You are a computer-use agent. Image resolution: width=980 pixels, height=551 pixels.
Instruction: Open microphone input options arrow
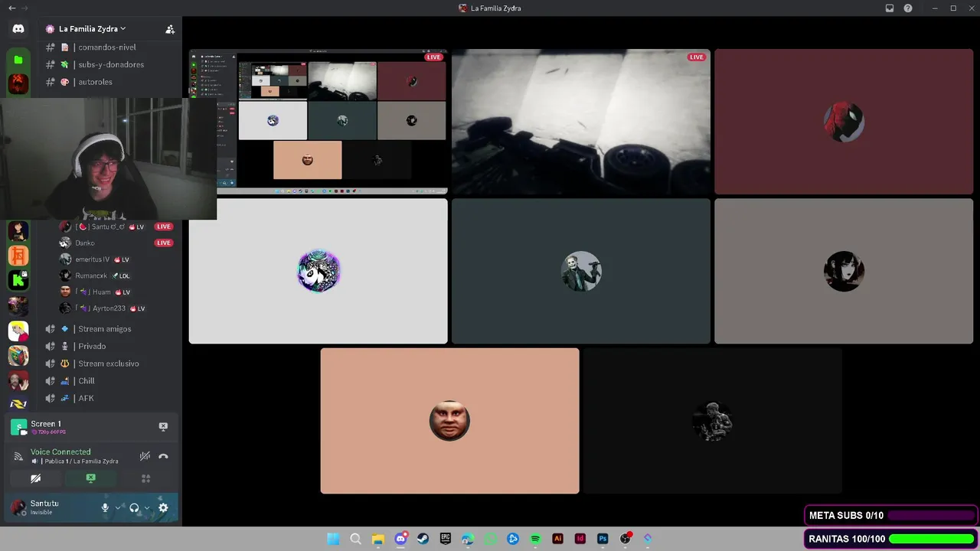pos(118,507)
